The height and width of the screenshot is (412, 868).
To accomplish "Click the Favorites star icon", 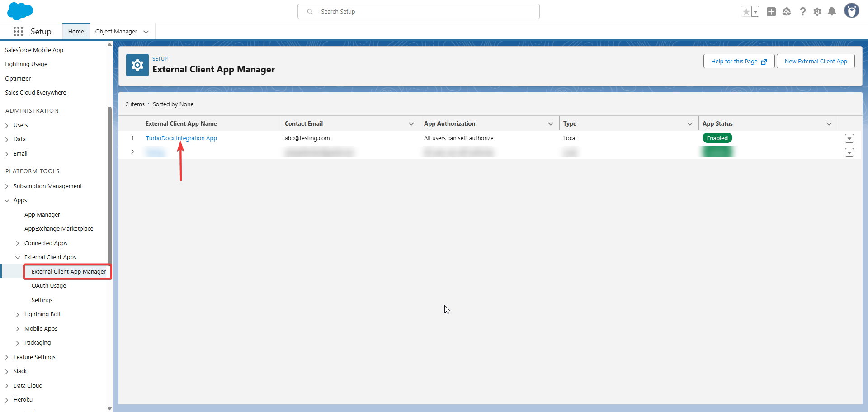I will coord(746,12).
